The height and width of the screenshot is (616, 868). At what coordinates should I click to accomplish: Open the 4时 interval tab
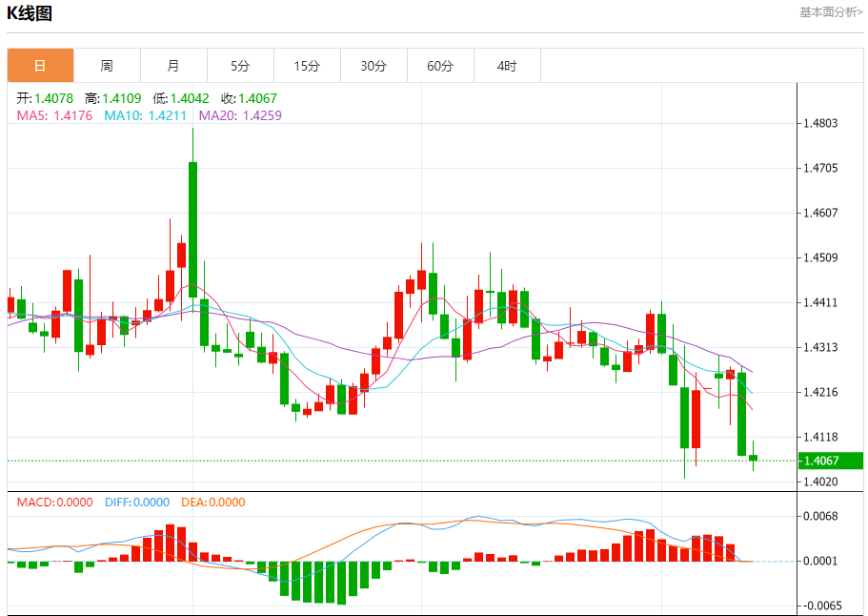click(507, 66)
